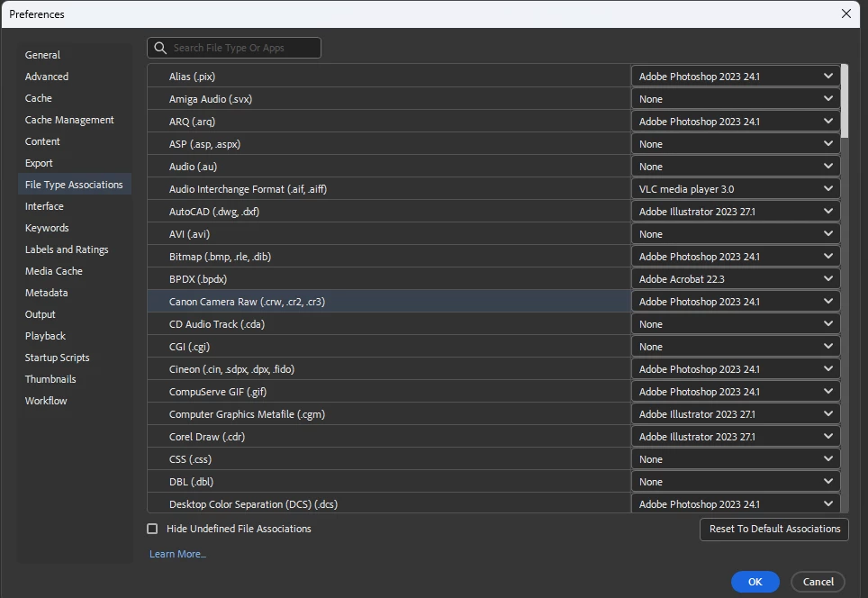868x598 pixels.
Task: Open application dropdown for Bitmap (.bmp, .rle, .dib)
Action: point(736,257)
